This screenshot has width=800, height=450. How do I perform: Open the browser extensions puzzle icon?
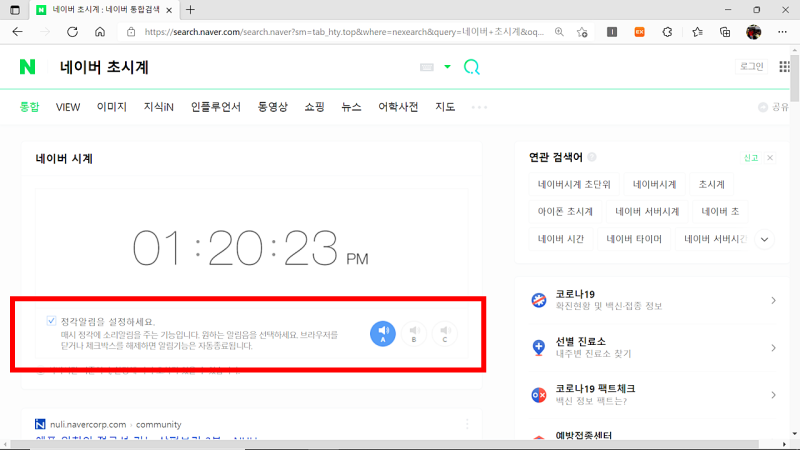(x=667, y=32)
